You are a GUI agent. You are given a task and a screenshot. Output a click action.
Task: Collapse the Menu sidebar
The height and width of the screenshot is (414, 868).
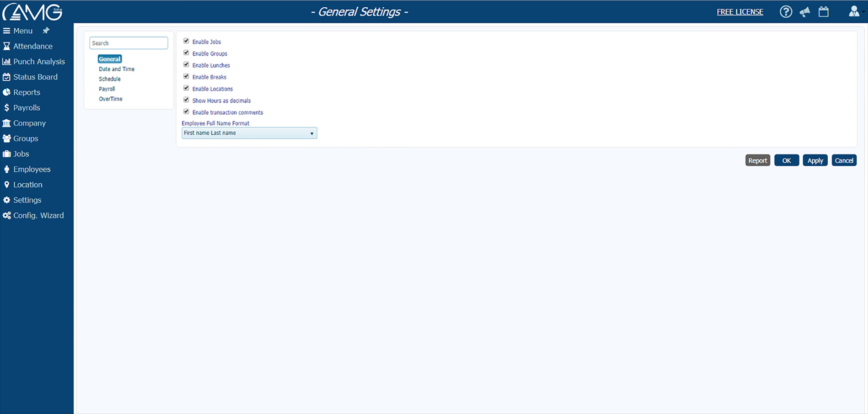[x=6, y=31]
